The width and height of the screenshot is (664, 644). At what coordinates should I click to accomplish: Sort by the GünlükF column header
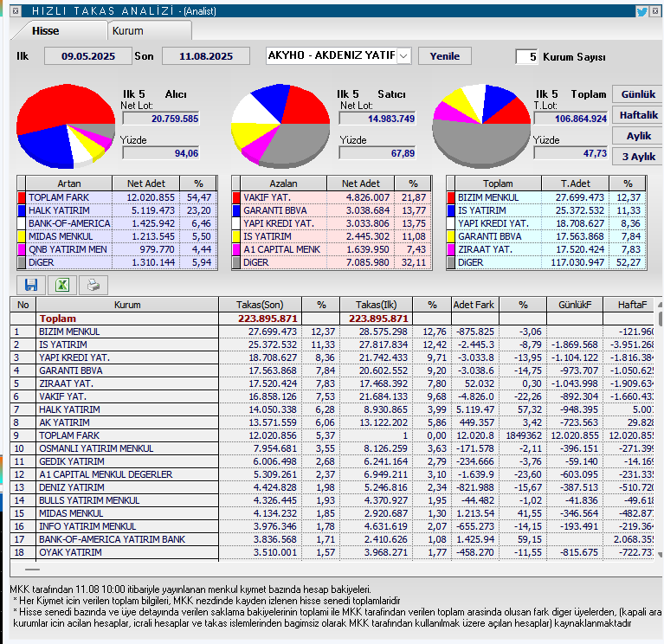pyautogui.click(x=575, y=305)
